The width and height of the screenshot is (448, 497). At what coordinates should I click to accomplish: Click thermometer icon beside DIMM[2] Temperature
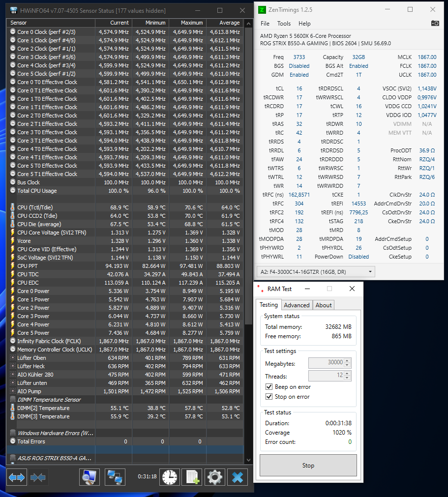13,408
